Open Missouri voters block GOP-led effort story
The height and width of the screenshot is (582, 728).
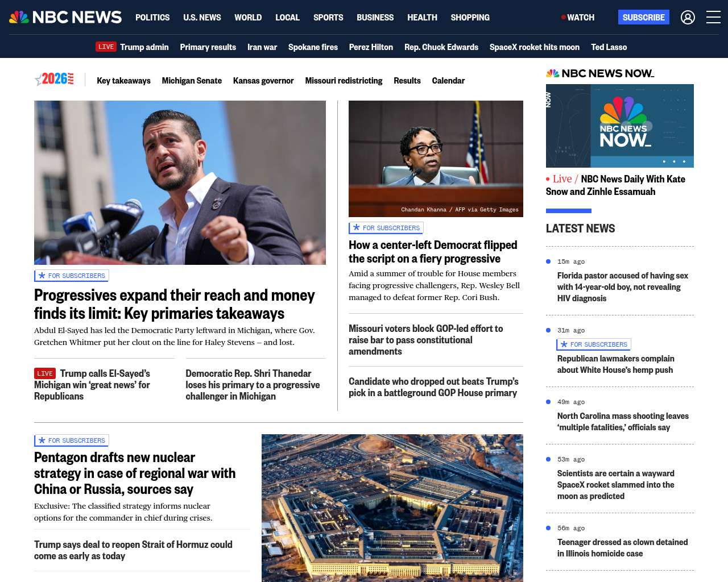[426, 340]
